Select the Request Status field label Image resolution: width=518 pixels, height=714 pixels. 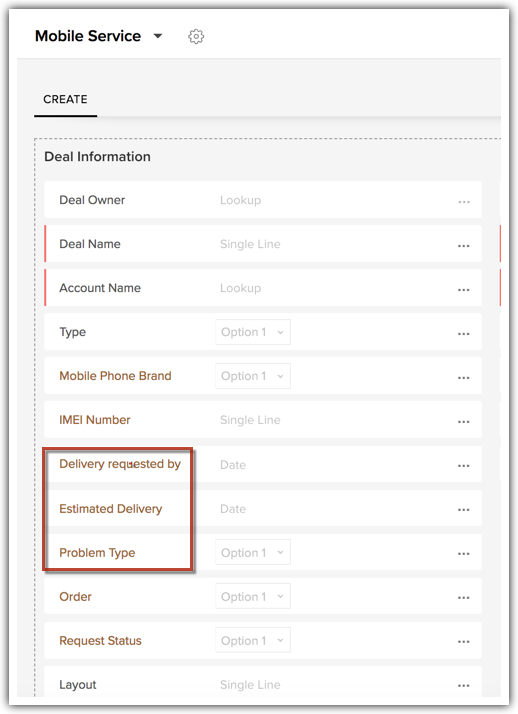coord(100,641)
